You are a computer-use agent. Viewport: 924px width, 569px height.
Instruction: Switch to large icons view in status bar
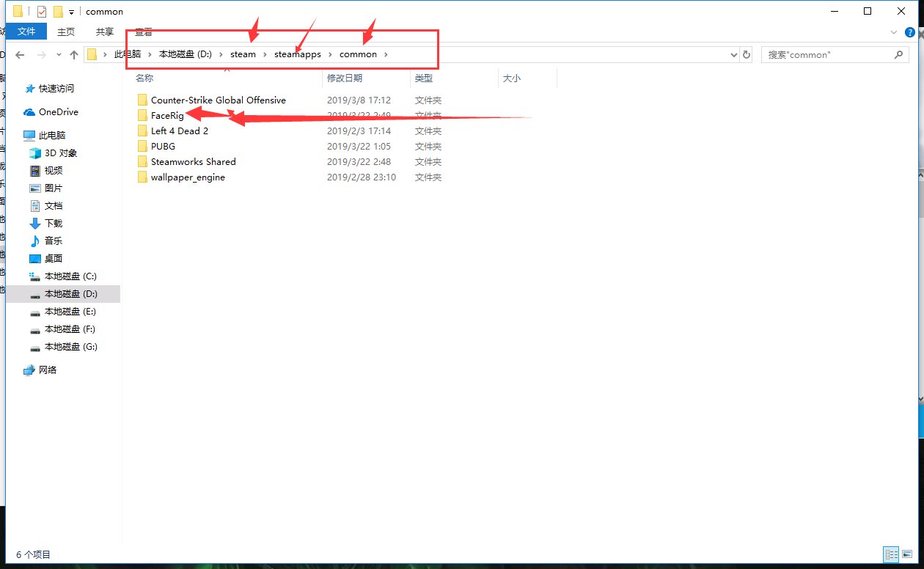tap(908, 554)
